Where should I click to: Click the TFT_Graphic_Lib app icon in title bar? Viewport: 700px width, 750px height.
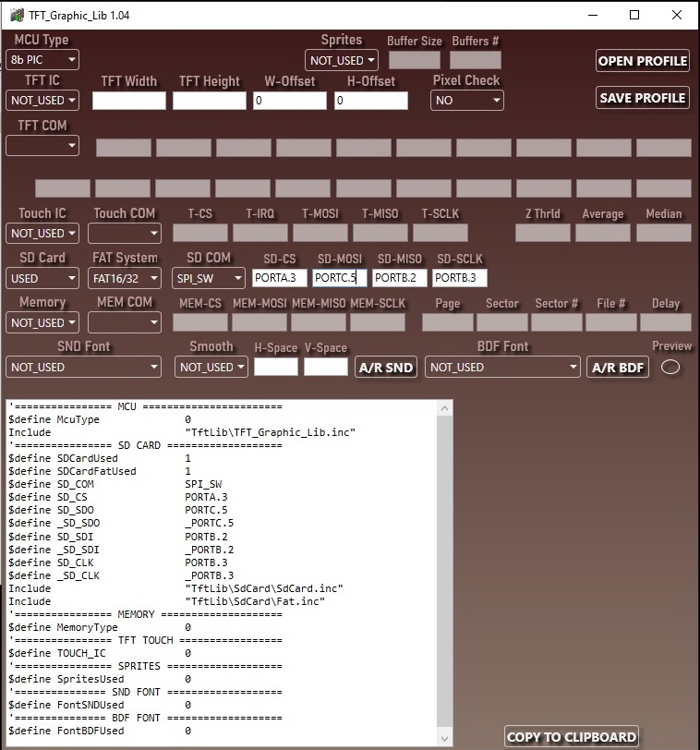[17, 16]
